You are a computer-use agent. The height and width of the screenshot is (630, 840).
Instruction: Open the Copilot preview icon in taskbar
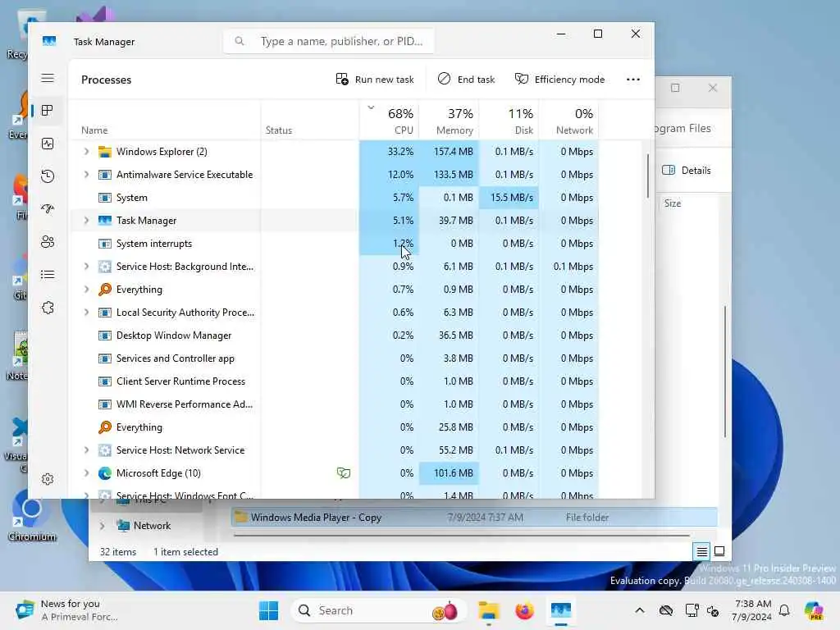coord(814,610)
